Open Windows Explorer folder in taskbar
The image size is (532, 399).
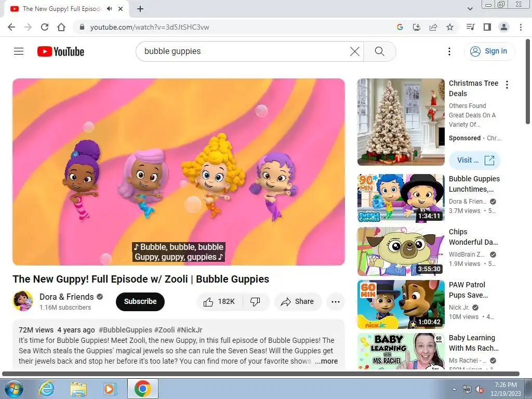point(78,389)
